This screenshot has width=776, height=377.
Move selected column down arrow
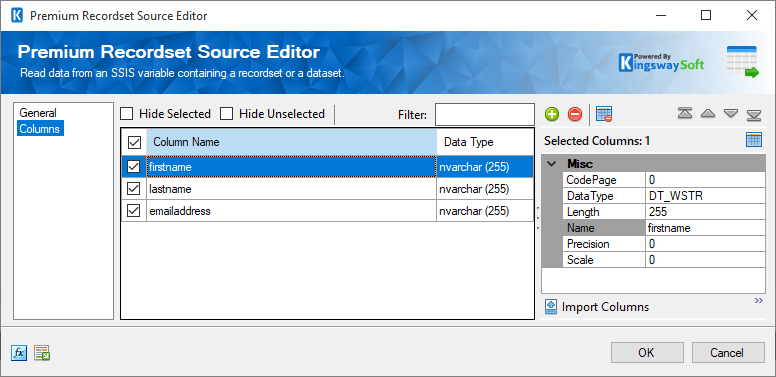731,113
